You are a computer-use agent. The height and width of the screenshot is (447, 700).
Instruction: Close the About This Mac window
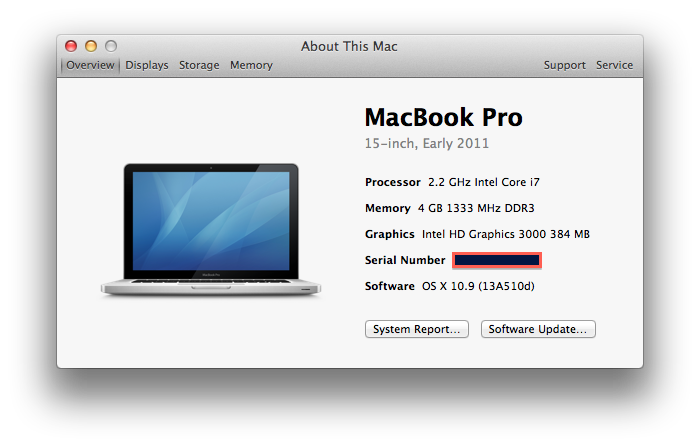click(71, 46)
